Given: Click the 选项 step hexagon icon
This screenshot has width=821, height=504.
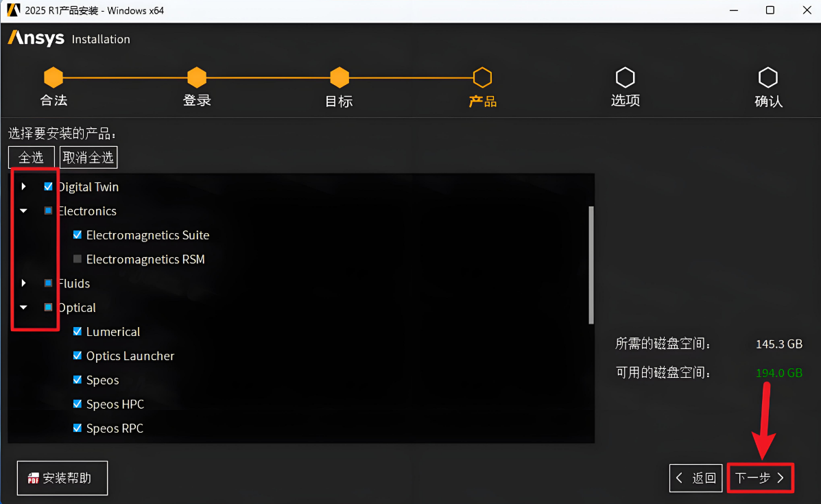Looking at the screenshot, I should click(625, 77).
